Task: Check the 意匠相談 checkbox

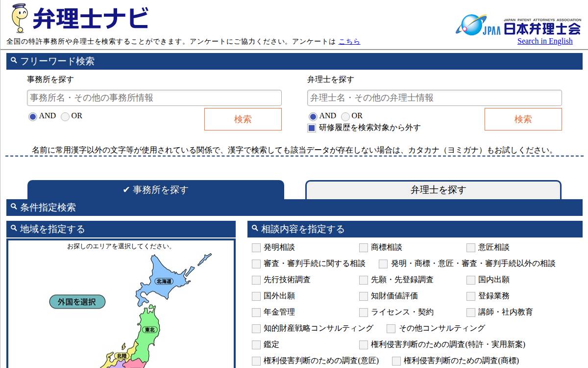Action: [471, 248]
